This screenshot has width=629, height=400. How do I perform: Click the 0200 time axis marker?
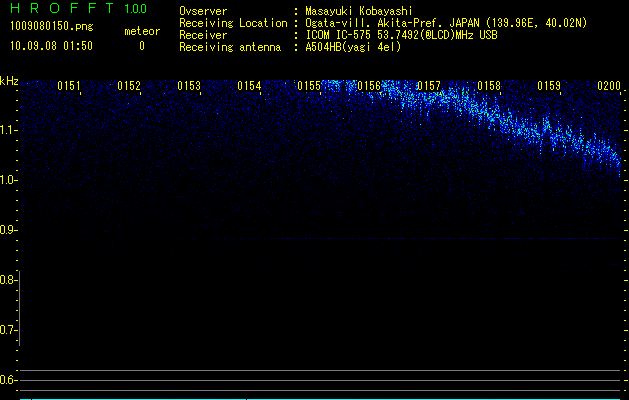(x=609, y=86)
